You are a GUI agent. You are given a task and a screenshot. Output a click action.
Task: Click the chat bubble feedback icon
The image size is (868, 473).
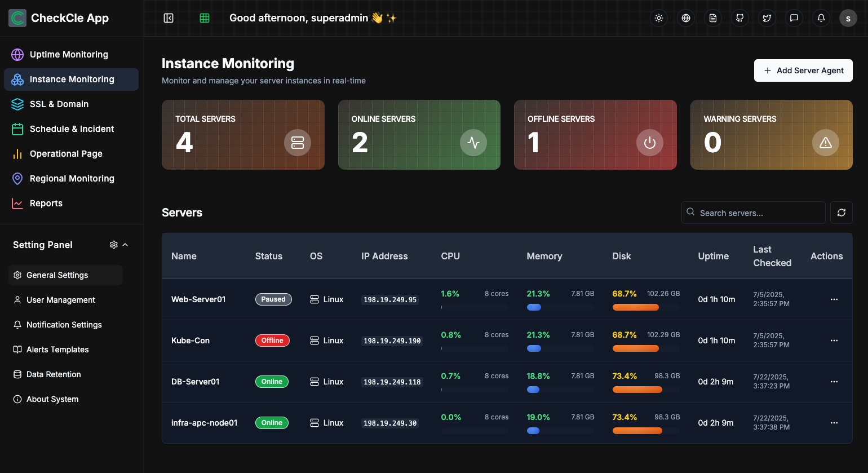(x=794, y=17)
